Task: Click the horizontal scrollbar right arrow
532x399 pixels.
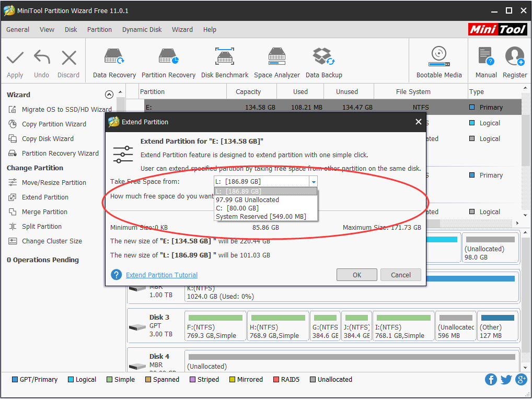Action: (x=517, y=223)
